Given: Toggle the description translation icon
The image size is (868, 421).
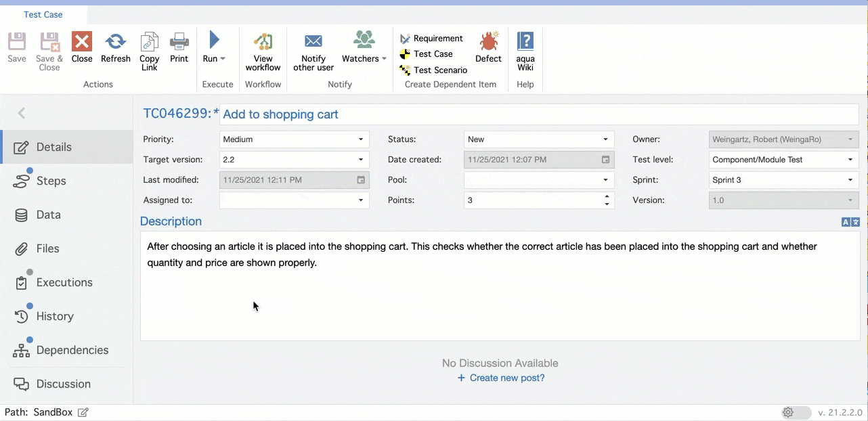Looking at the screenshot, I should click(850, 222).
